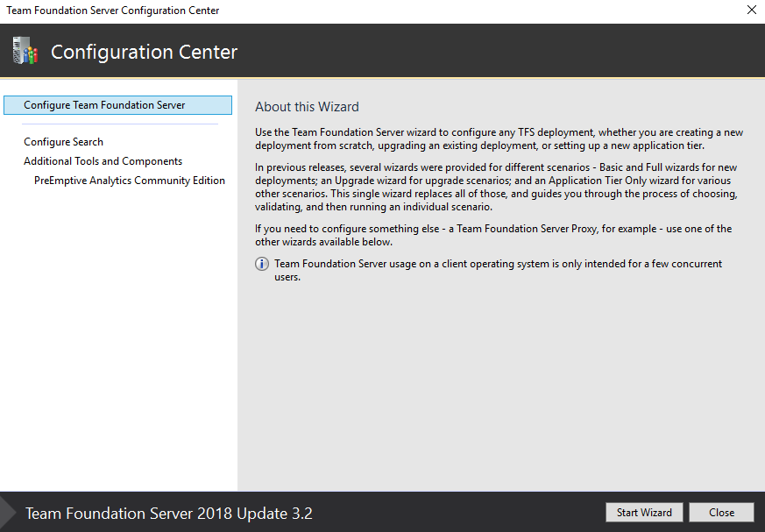Click the window title bar text
The image size is (765, 532).
[113, 11]
